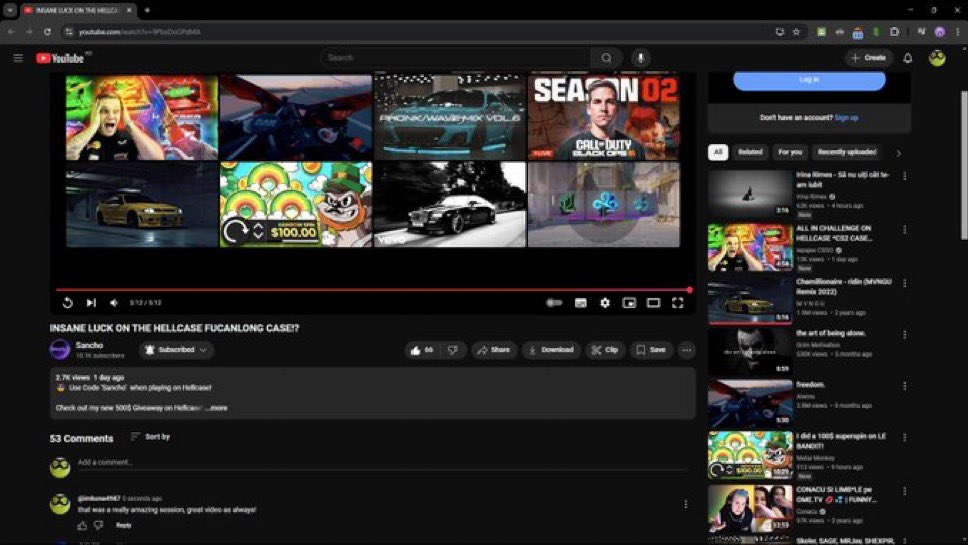Save video to a playlist
This screenshot has height=545, width=968.
point(651,350)
